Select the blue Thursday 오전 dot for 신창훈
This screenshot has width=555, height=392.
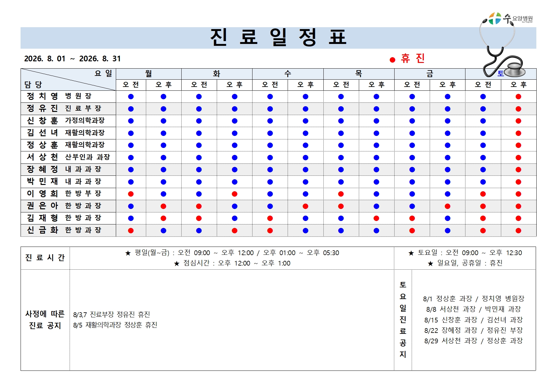pyautogui.click(x=341, y=121)
